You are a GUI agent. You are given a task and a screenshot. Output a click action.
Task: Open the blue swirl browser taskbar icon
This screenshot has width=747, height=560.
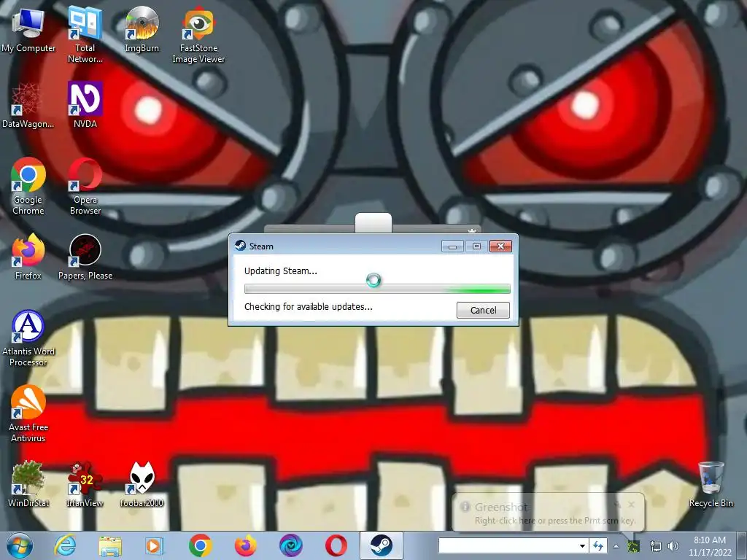(290, 545)
